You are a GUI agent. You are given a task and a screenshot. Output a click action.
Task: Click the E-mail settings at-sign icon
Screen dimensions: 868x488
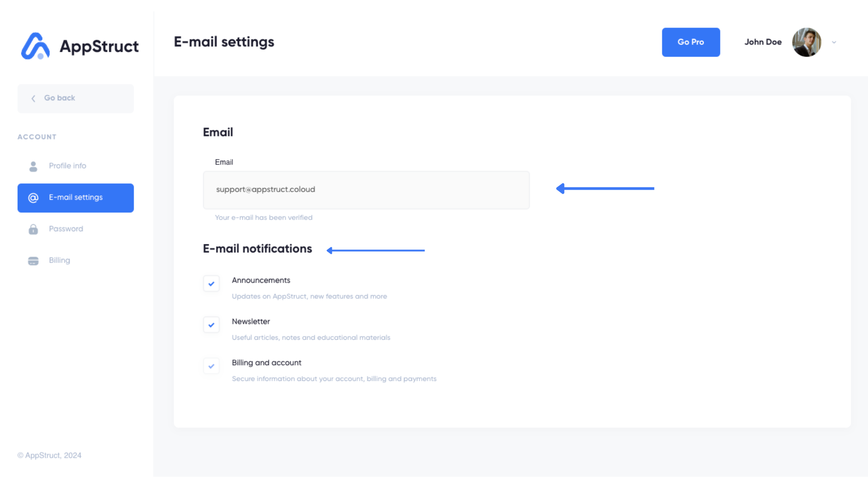point(33,198)
